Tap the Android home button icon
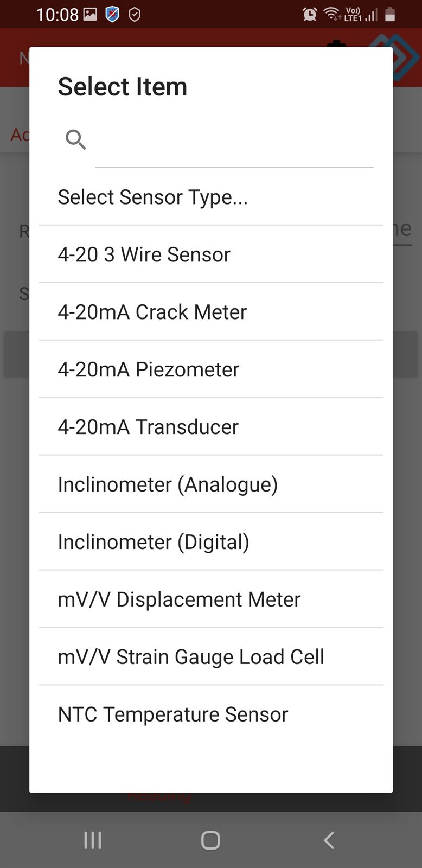Image resolution: width=422 pixels, height=868 pixels. [x=210, y=840]
